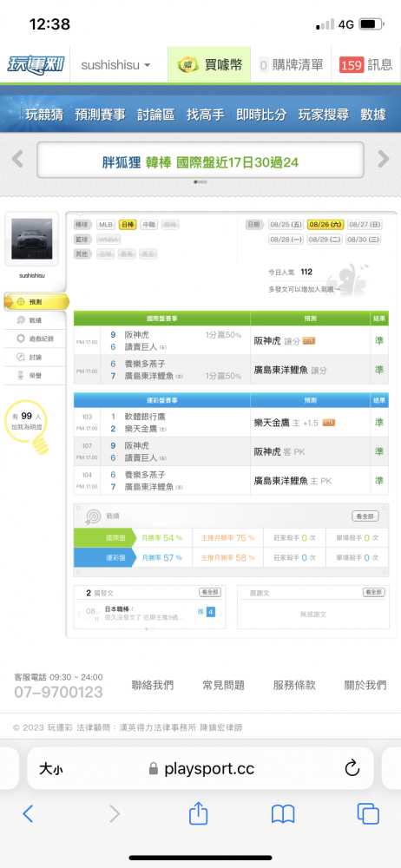Reload page with refresh icon
Image resolution: width=401 pixels, height=868 pixels.
tap(352, 768)
